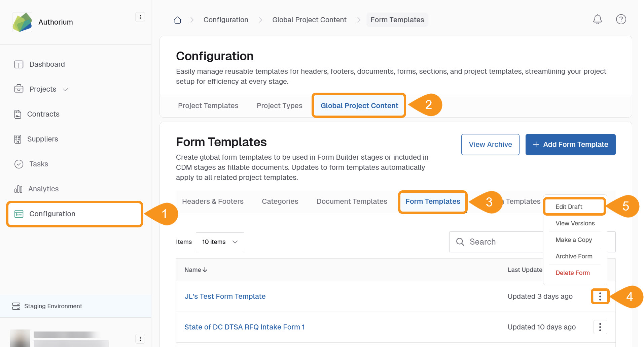
Task: Click the View Archive button
Action: tap(490, 145)
